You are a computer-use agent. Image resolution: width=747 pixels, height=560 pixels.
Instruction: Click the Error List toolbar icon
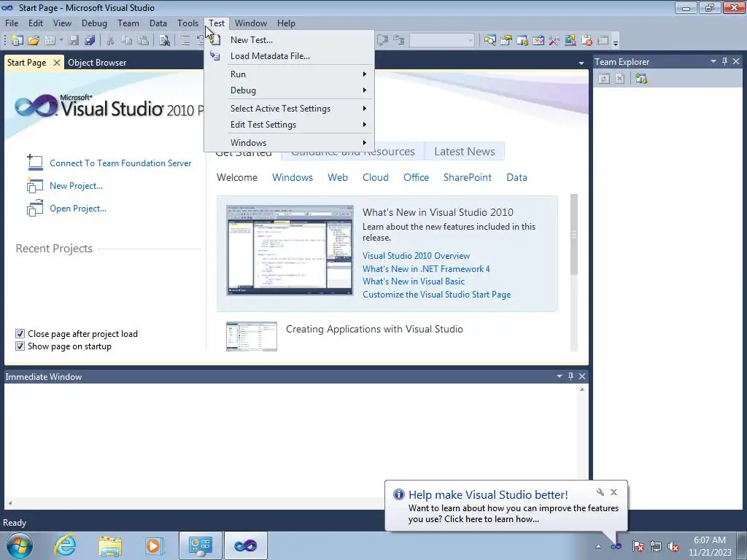click(x=587, y=41)
